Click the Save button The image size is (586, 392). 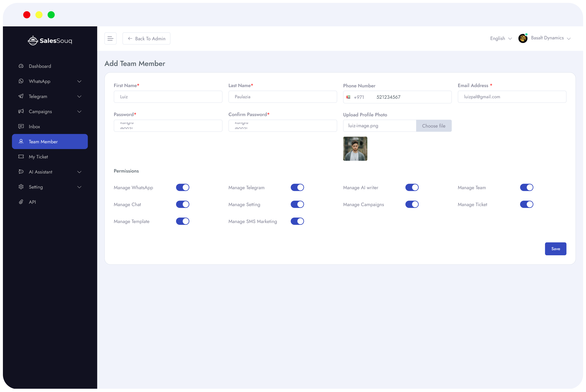coord(555,249)
